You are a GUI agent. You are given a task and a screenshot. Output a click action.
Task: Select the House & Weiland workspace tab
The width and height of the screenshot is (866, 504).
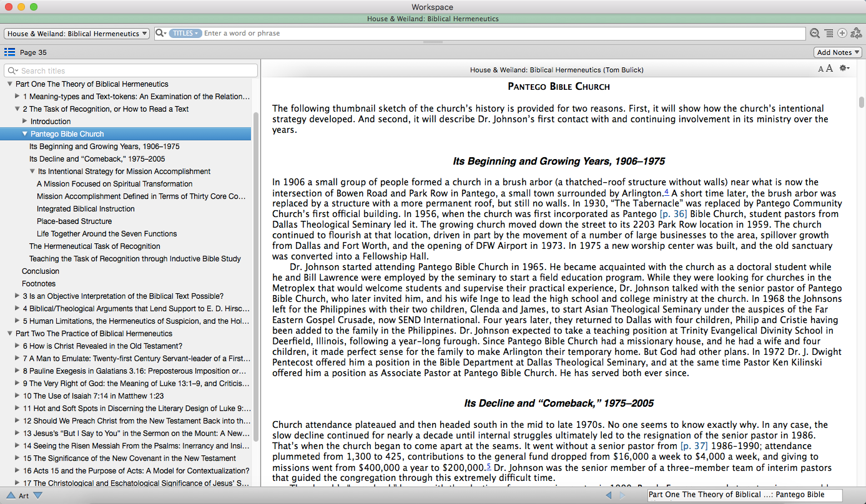pyautogui.click(x=433, y=19)
